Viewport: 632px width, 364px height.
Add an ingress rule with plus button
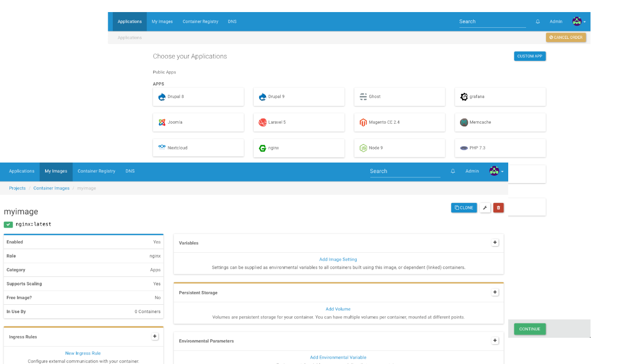tap(155, 336)
